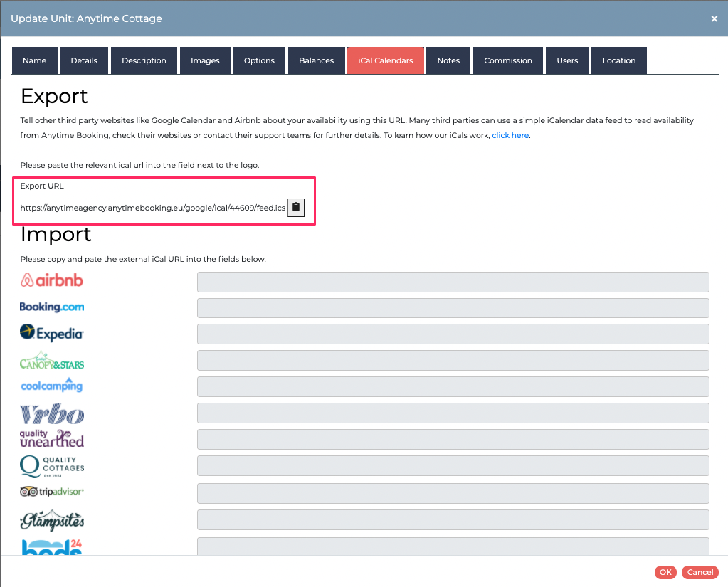This screenshot has width=728, height=587.
Task: Focus the Tripadvisor iCal URL field
Action: 453,494
